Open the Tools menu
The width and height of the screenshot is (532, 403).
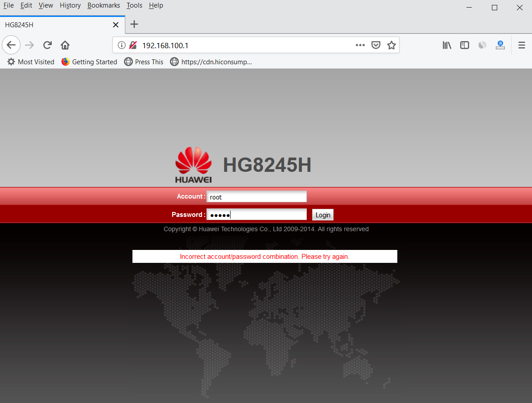[134, 5]
